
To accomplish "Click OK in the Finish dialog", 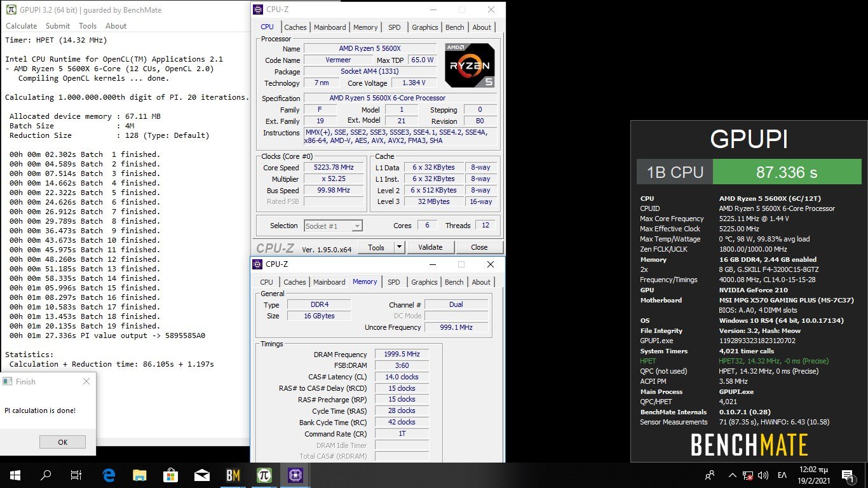I will pos(62,442).
